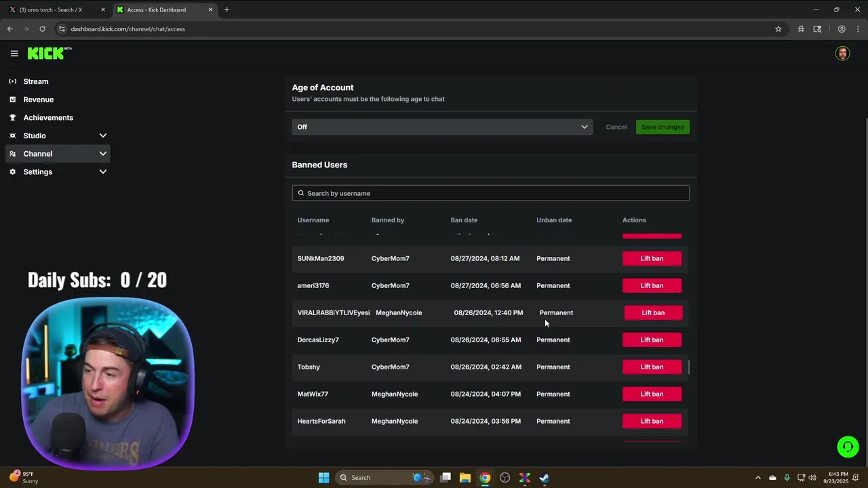Click the Stream sidebar icon
The width and height of the screenshot is (868, 488).
12,81
